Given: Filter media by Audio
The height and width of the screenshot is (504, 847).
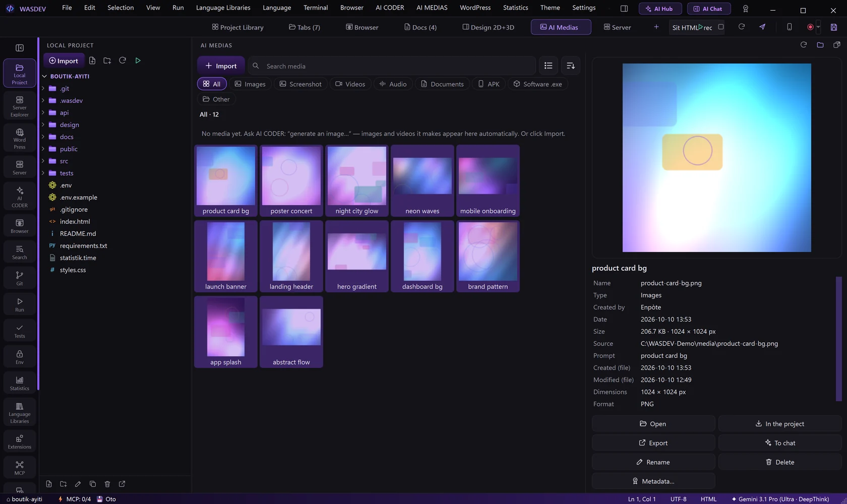Looking at the screenshot, I should pos(393,84).
